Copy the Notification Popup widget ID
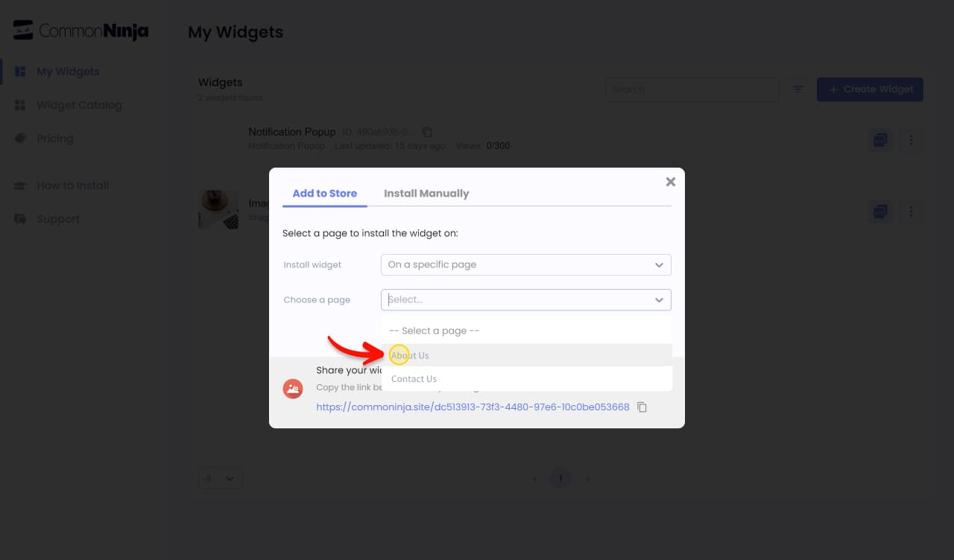Image resolution: width=954 pixels, height=560 pixels. click(x=427, y=132)
